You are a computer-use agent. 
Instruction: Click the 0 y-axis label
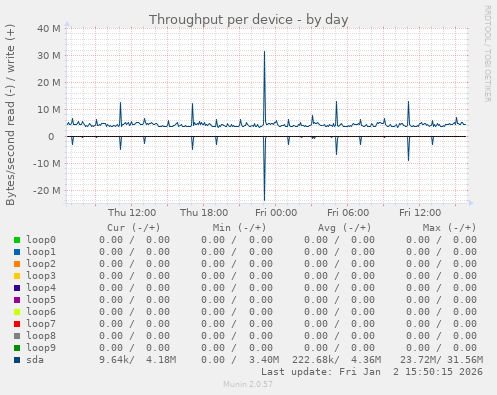(51, 137)
